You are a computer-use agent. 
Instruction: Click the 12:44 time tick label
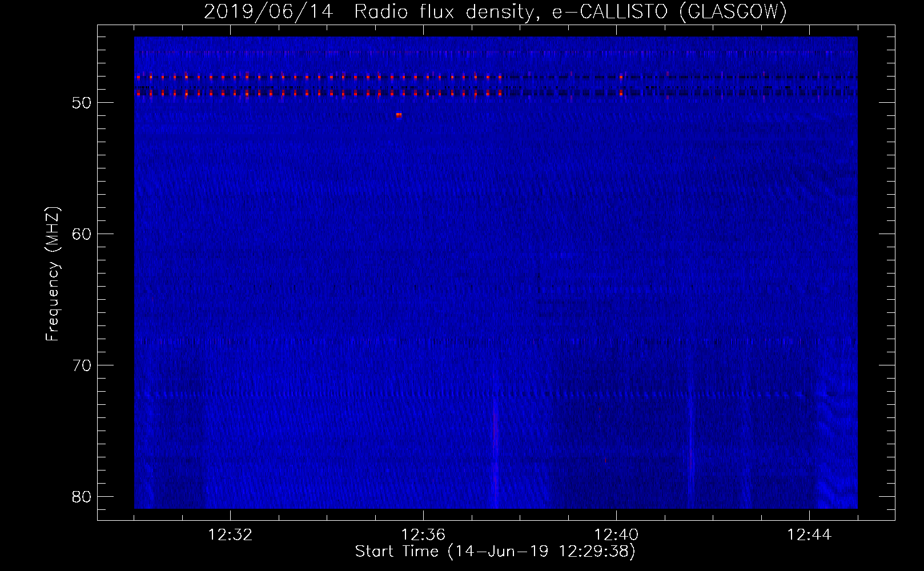point(809,535)
